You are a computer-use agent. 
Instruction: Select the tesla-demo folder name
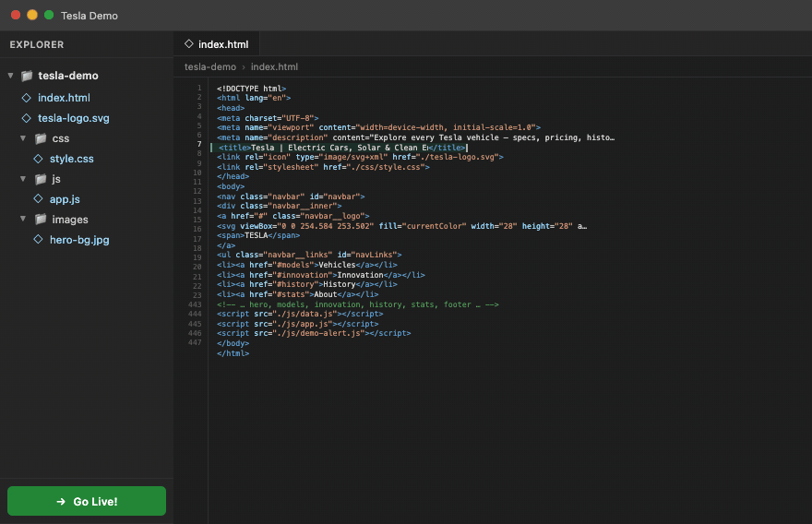pos(68,76)
